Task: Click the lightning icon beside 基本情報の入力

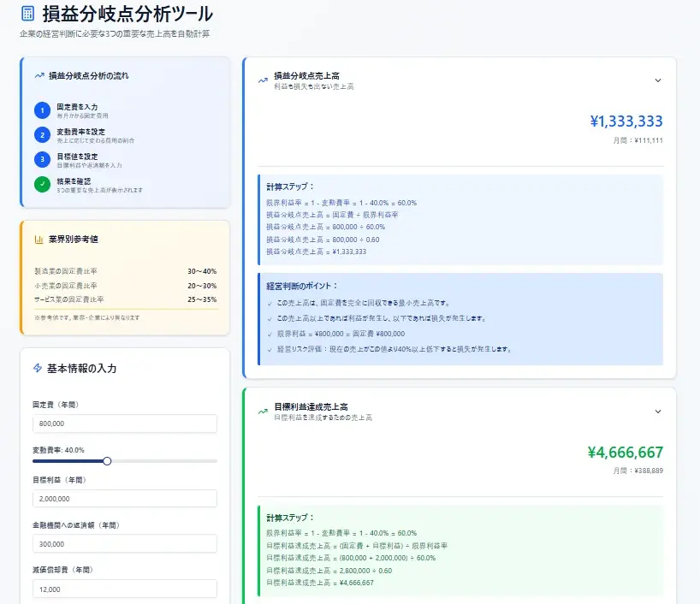Action: pos(37,370)
